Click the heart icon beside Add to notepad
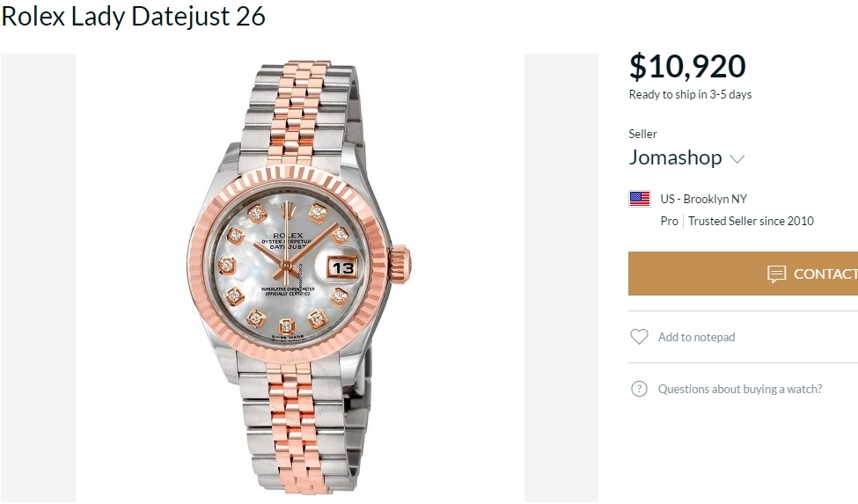858x504 pixels. coord(639,337)
